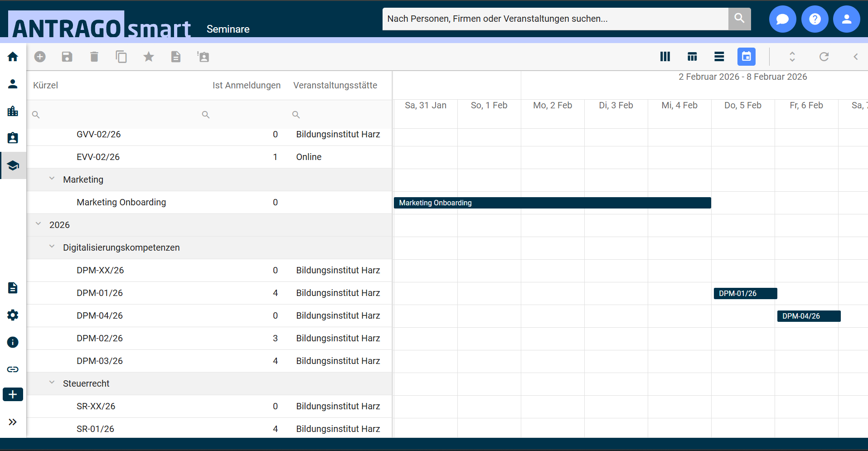Click the search magnifier button
Screen dimensions: 868x451
point(739,19)
